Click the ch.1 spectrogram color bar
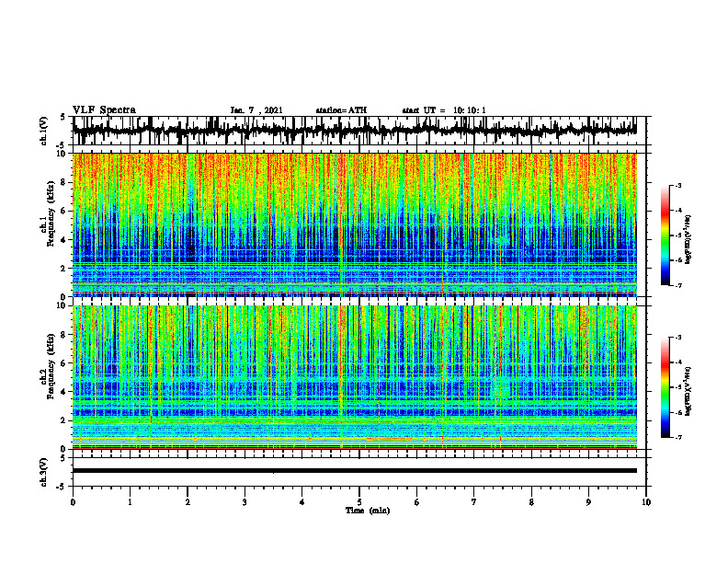 pos(665,236)
